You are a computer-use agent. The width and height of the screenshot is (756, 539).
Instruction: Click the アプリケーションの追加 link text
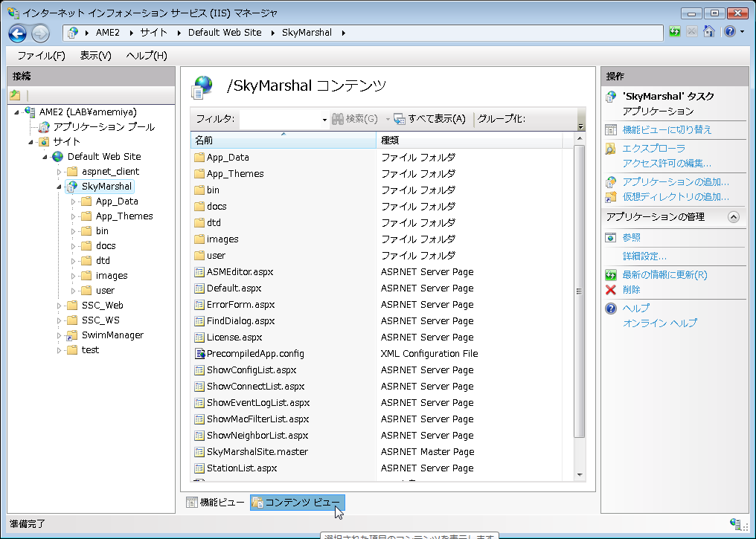coord(676,182)
